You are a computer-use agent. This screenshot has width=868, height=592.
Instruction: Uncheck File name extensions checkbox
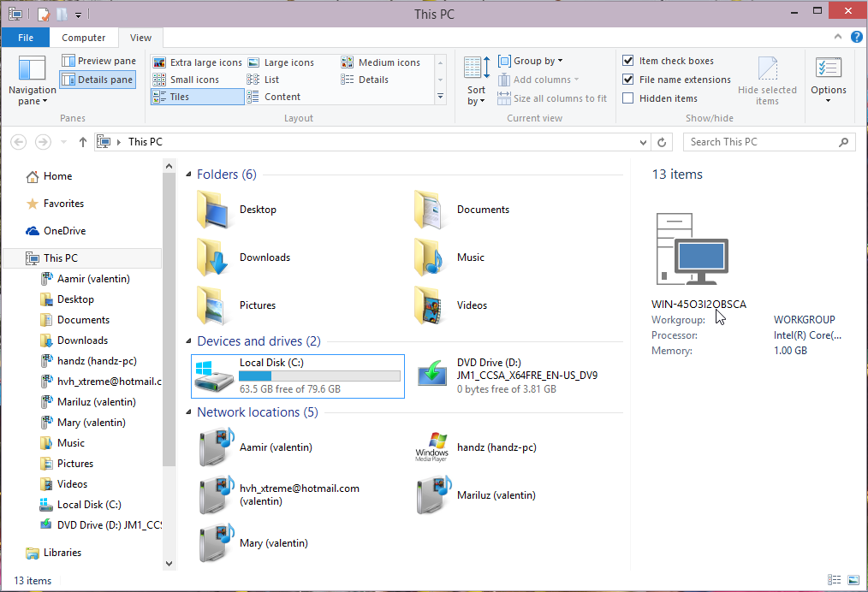coord(628,80)
